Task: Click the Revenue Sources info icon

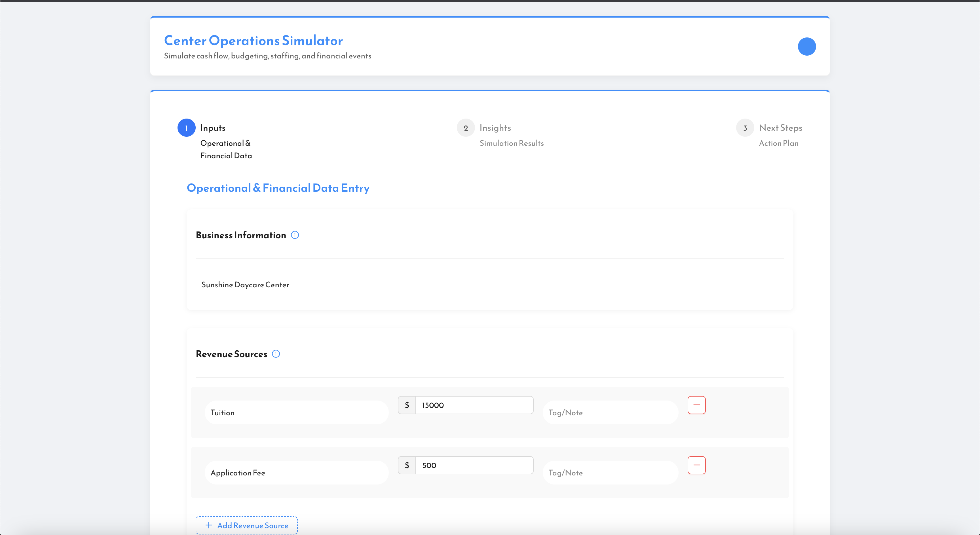Action: pyautogui.click(x=276, y=354)
